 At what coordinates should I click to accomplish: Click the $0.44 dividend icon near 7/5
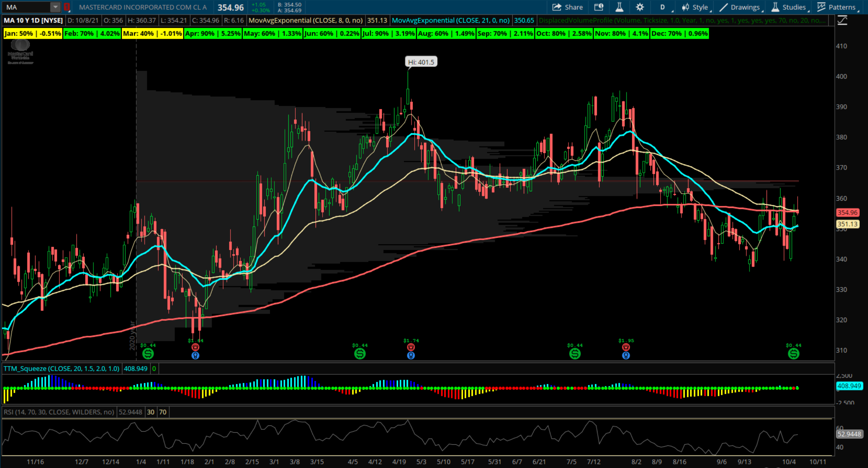[575, 354]
